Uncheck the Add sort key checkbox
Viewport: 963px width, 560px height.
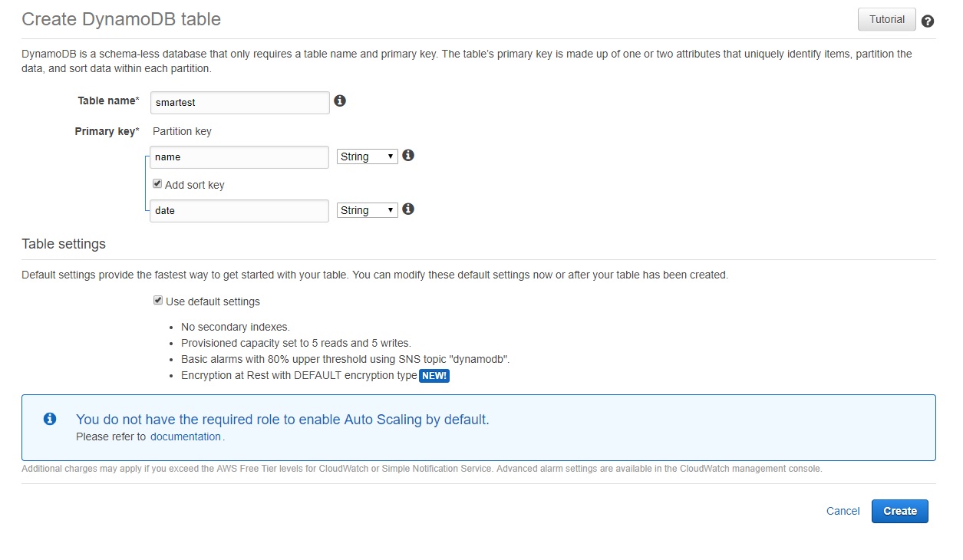tap(157, 183)
